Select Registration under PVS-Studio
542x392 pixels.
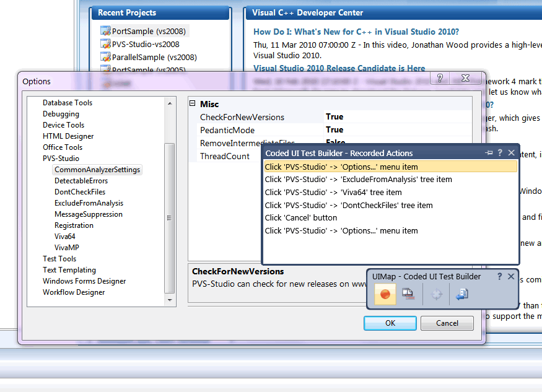tap(74, 225)
